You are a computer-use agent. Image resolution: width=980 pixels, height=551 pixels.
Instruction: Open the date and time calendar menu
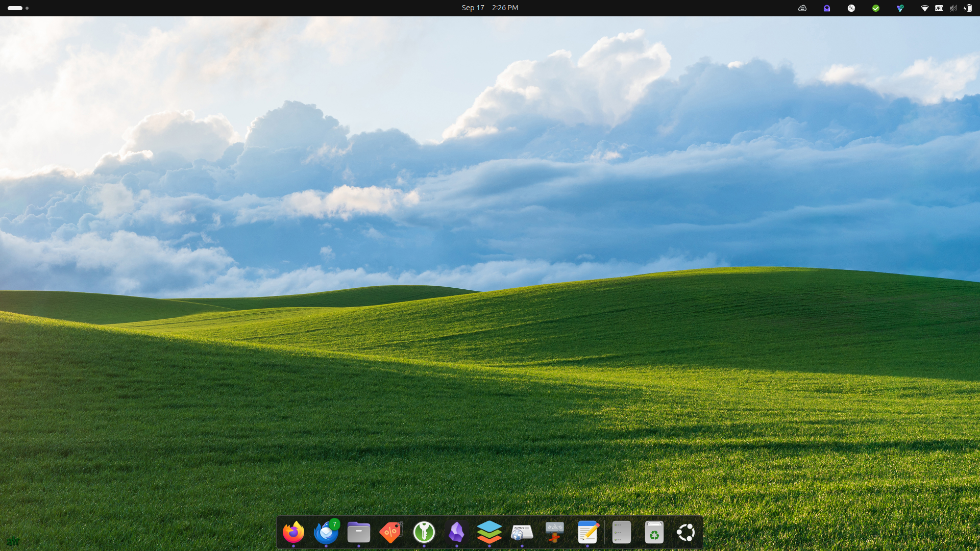(489, 8)
